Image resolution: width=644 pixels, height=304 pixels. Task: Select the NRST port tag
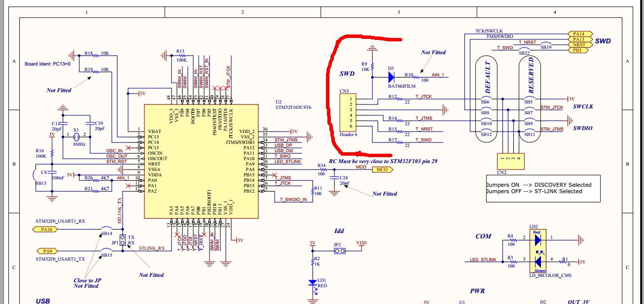(579, 44)
